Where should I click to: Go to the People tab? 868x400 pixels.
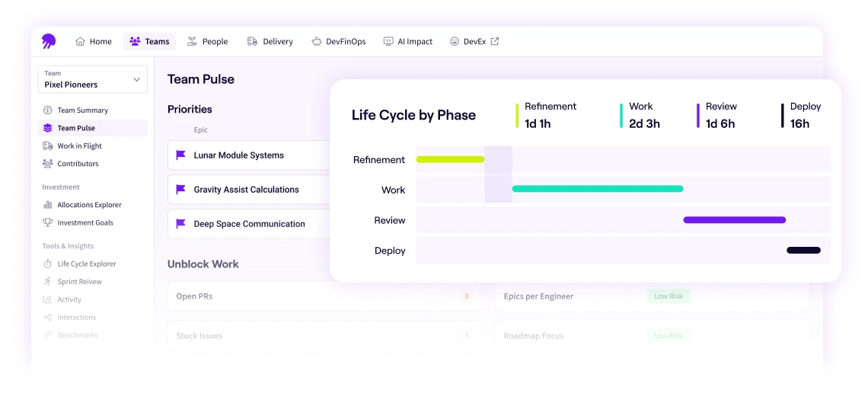(208, 41)
